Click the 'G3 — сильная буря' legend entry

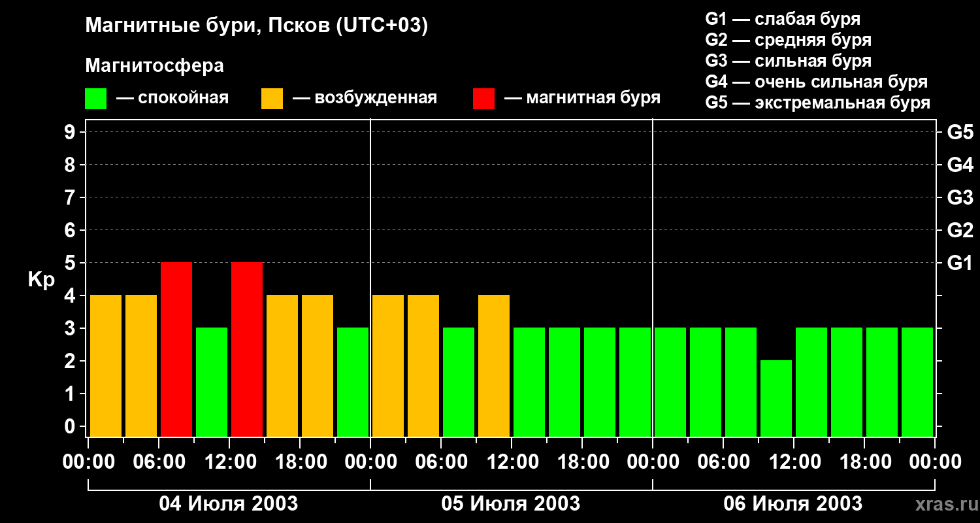(788, 61)
